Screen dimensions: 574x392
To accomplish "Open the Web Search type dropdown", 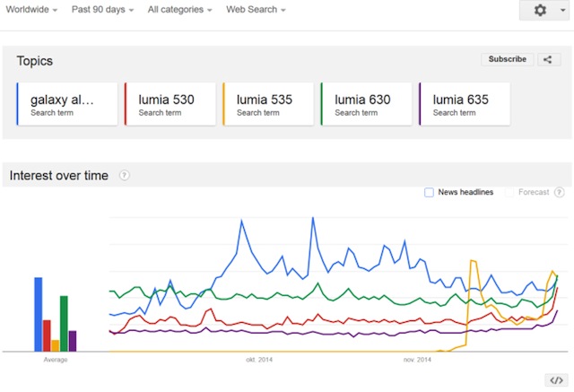I will [x=256, y=10].
